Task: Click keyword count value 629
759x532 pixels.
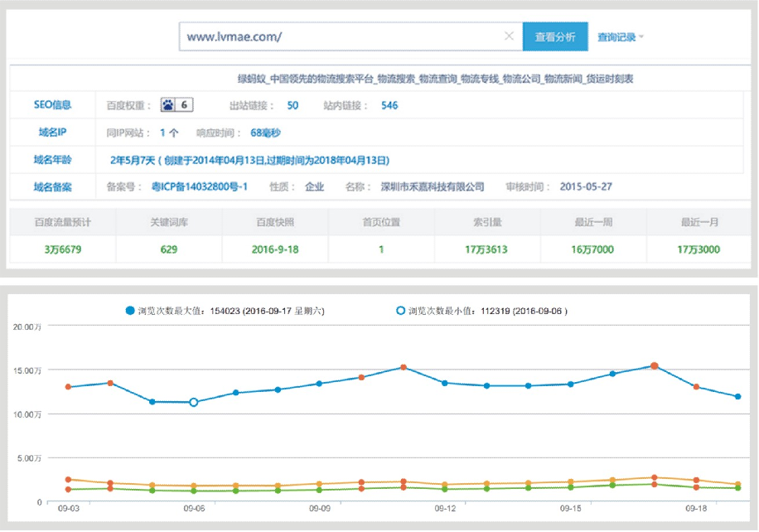Action: 169,249
